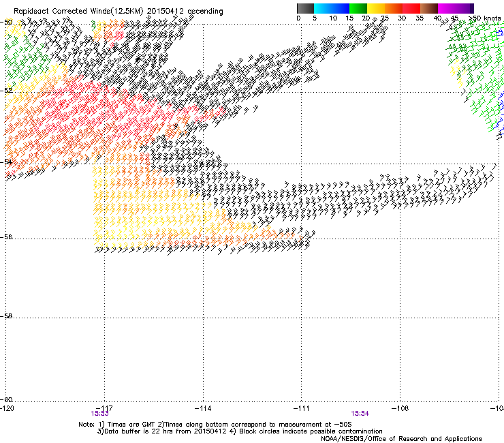Click the magenta-purple 40-50 knots legend swatch

tap(456, 8)
